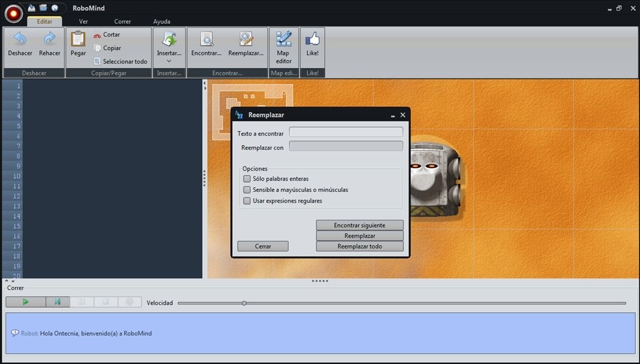The height and width of the screenshot is (364, 640).
Task: Click the Like! thumbs-up icon
Action: 312,39
